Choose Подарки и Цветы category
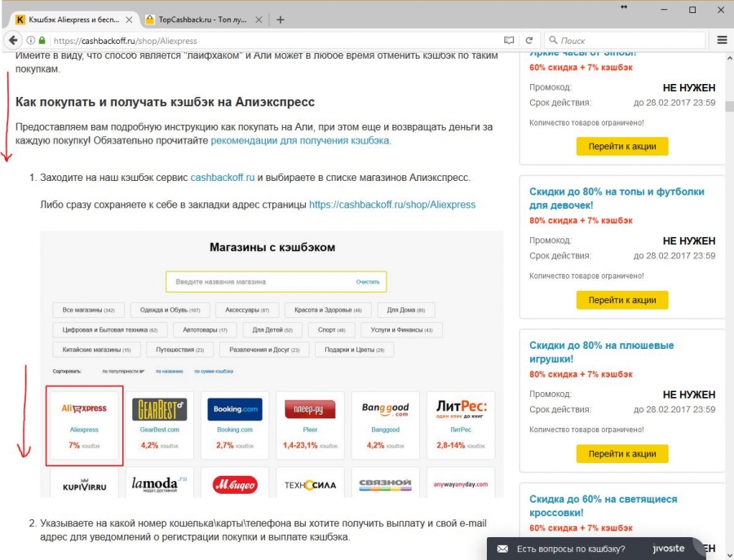The image size is (734, 560). (x=355, y=350)
